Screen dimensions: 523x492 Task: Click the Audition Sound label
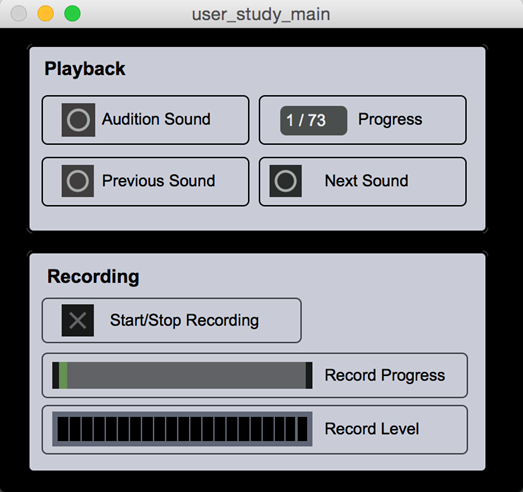pos(156,119)
